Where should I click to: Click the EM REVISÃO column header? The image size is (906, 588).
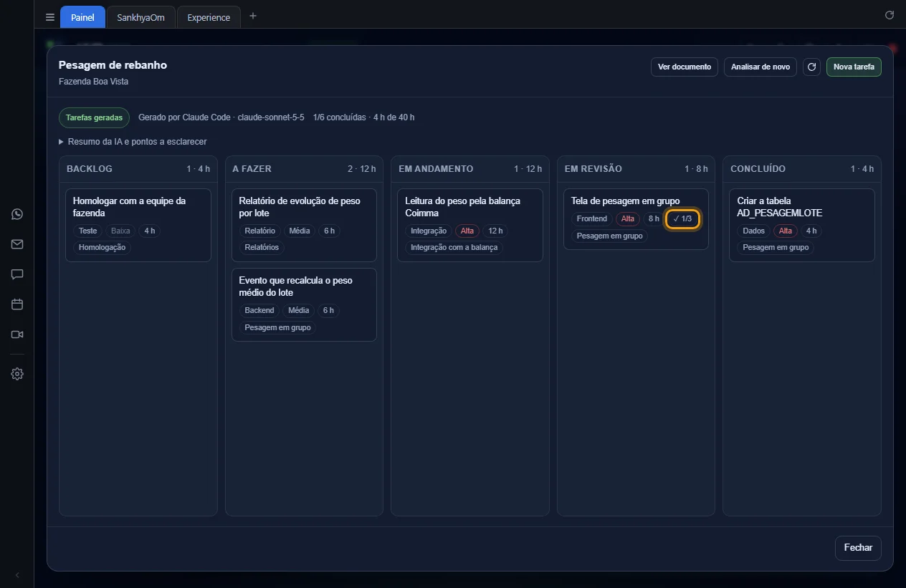[x=636, y=169]
